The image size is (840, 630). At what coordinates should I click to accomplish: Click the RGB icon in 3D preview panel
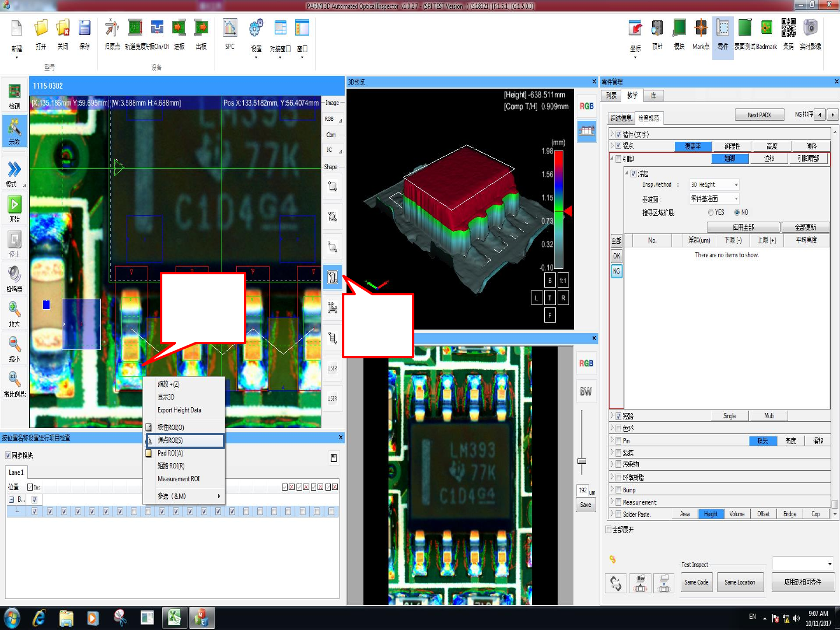coord(586,106)
